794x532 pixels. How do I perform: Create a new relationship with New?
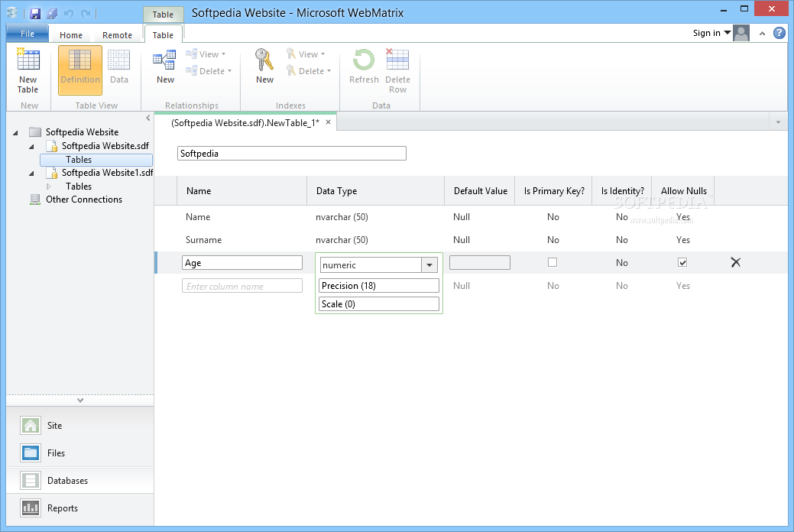pyautogui.click(x=165, y=66)
